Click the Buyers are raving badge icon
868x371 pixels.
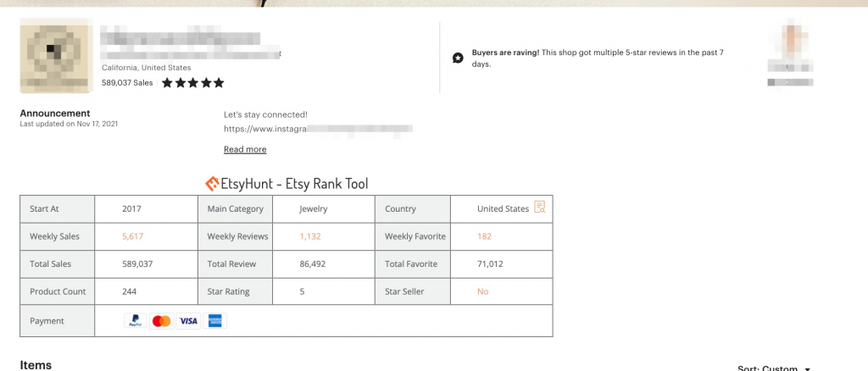[x=458, y=58]
